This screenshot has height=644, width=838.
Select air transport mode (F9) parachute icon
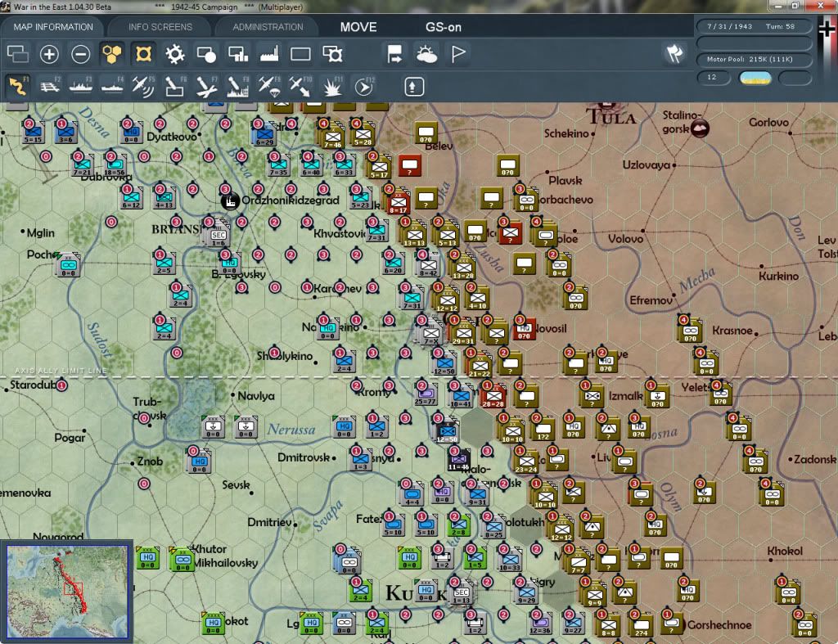(x=269, y=86)
